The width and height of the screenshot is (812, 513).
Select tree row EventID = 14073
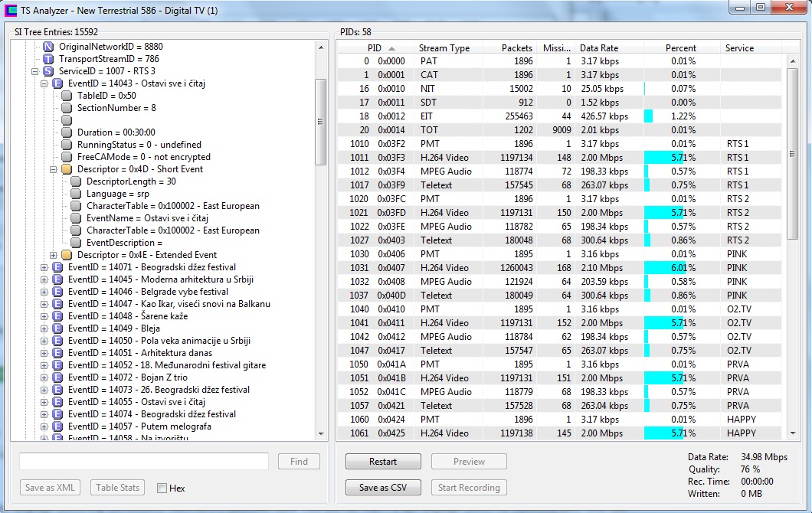point(159,390)
